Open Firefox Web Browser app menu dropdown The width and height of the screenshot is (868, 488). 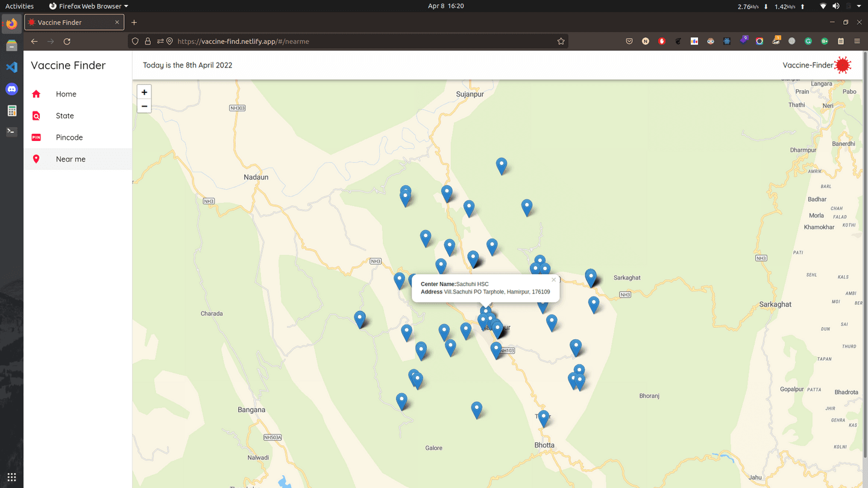[x=89, y=6]
